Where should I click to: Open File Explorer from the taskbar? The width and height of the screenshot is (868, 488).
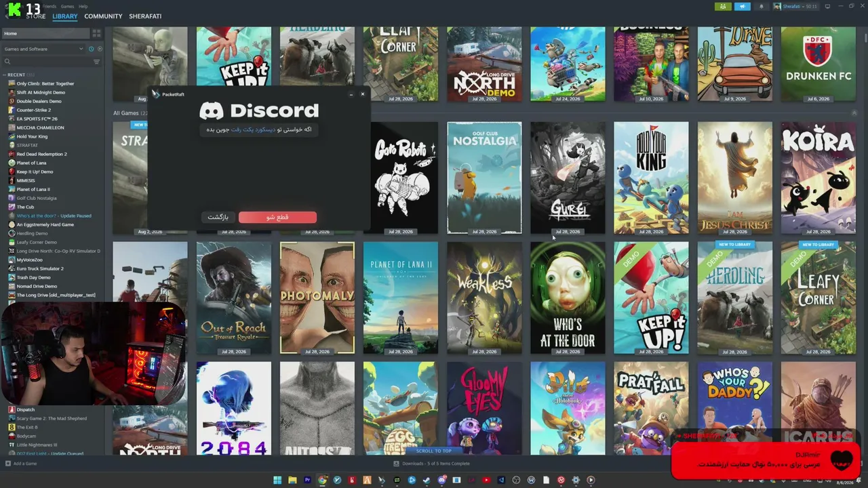click(x=292, y=480)
